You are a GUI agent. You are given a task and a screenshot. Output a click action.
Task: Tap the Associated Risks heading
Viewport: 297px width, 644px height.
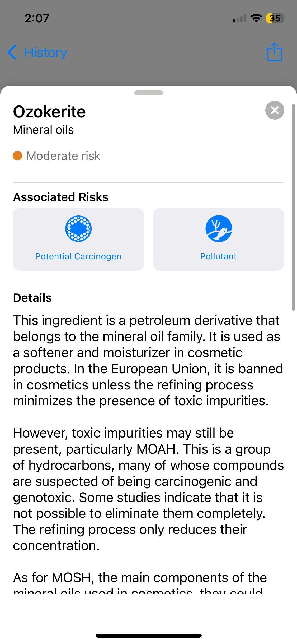pyautogui.click(x=61, y=197)
